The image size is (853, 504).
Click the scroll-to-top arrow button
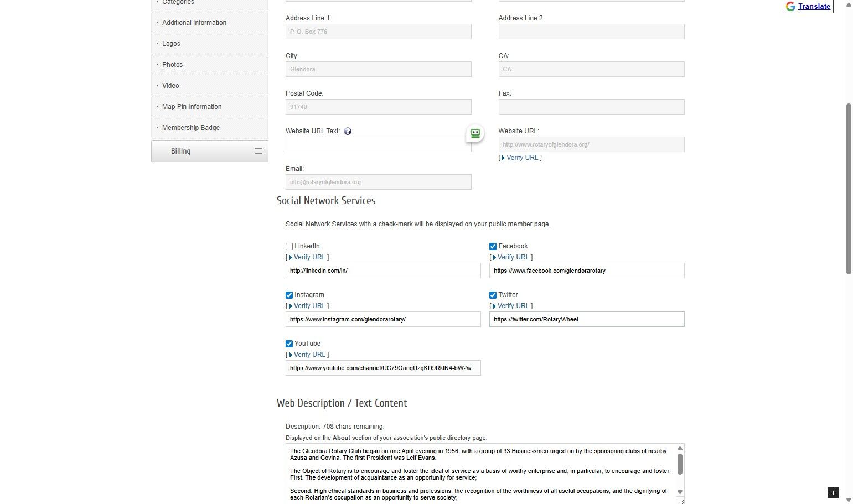(x=833, y=492)
